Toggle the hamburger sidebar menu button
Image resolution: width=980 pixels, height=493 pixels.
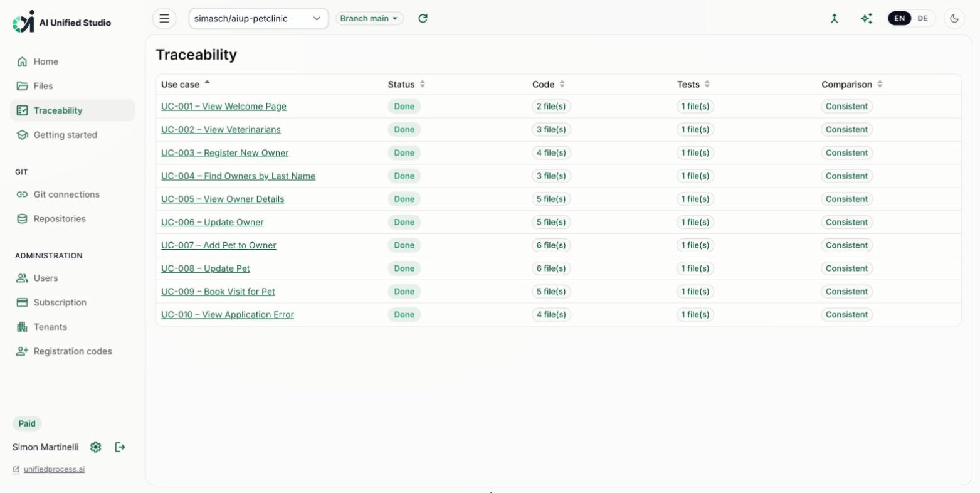(x=164, y=19)
